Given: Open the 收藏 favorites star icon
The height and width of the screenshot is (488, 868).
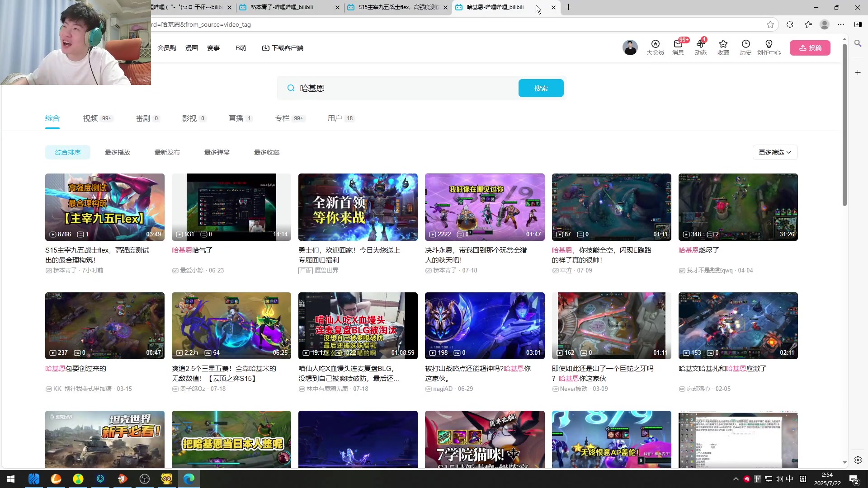Looking at the screenshot, I should (x=723, y=47).
